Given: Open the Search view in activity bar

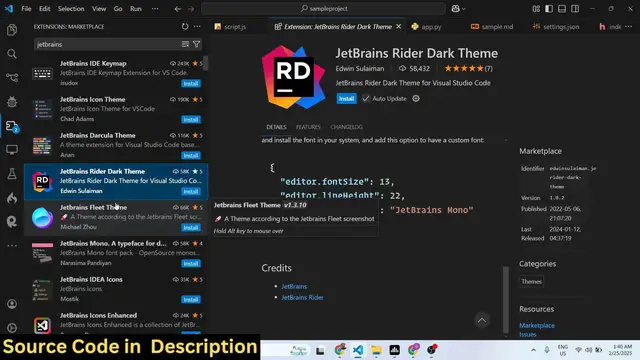Looking at the screenshot, I should click(x=12, y=53).
